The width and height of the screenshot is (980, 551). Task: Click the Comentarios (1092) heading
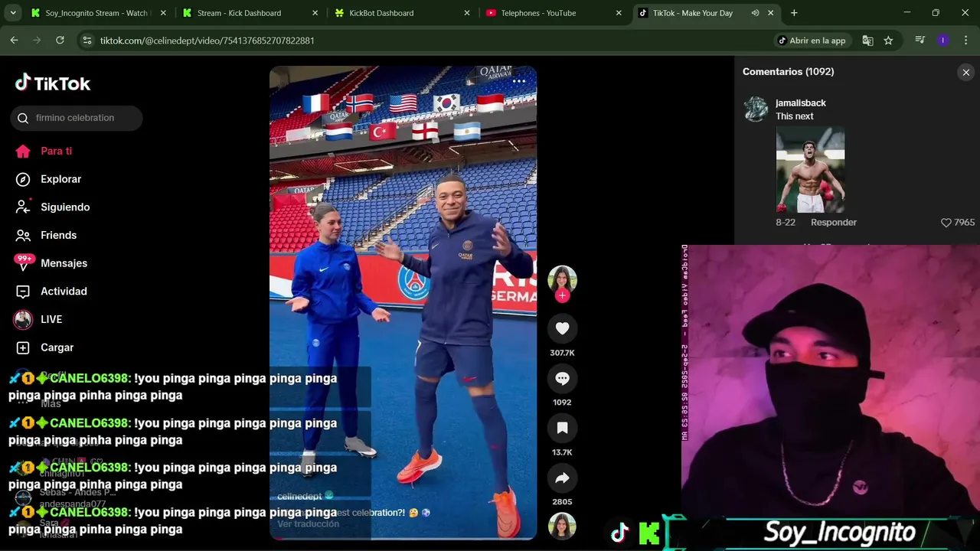788,72
